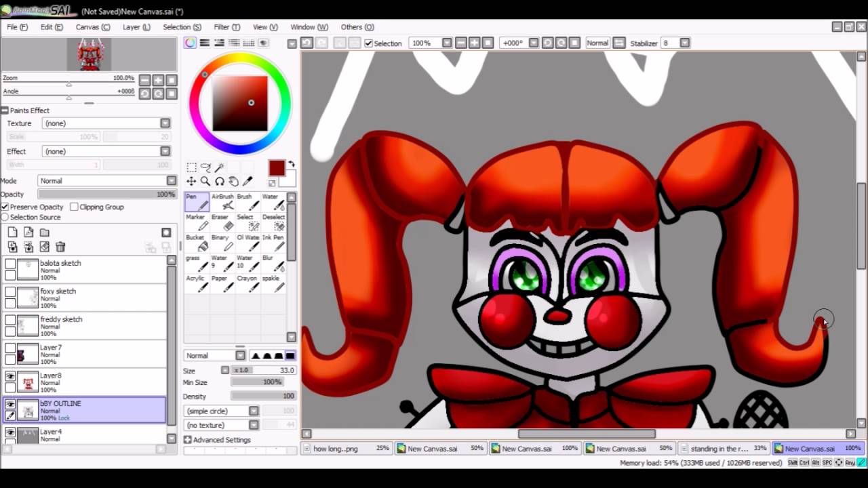Adjust the layer Opacity slider
Image resolution: width=868 pixels, height=488 pixels.
(x=107, y=195)
